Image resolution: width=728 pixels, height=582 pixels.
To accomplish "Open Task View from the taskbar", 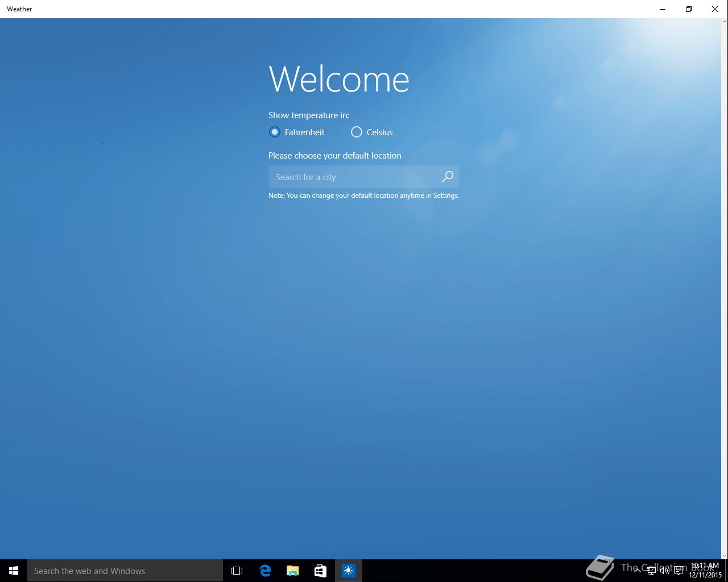I will [x=237, y=571].
